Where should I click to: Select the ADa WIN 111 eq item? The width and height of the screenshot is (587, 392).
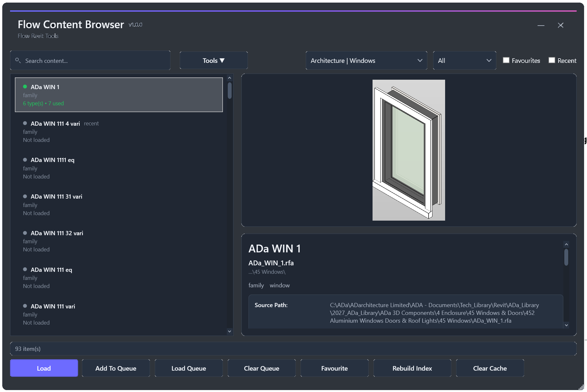coord(119,278)
